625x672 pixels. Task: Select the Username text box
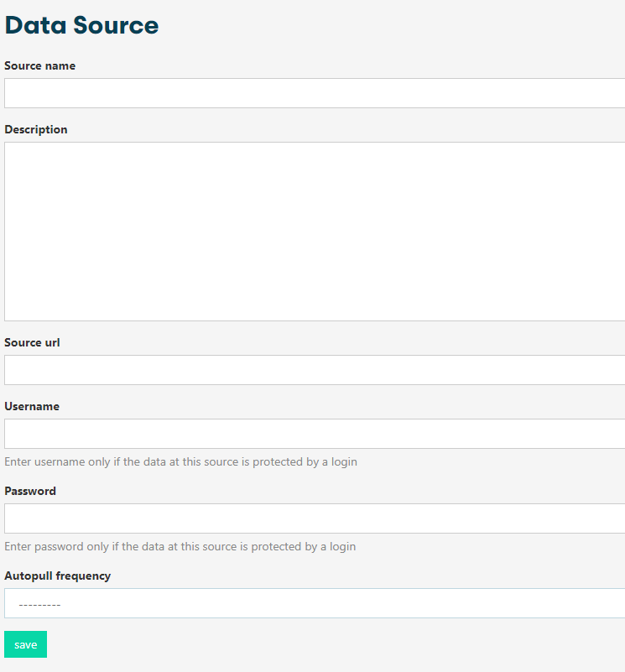[x=315, y=434]
